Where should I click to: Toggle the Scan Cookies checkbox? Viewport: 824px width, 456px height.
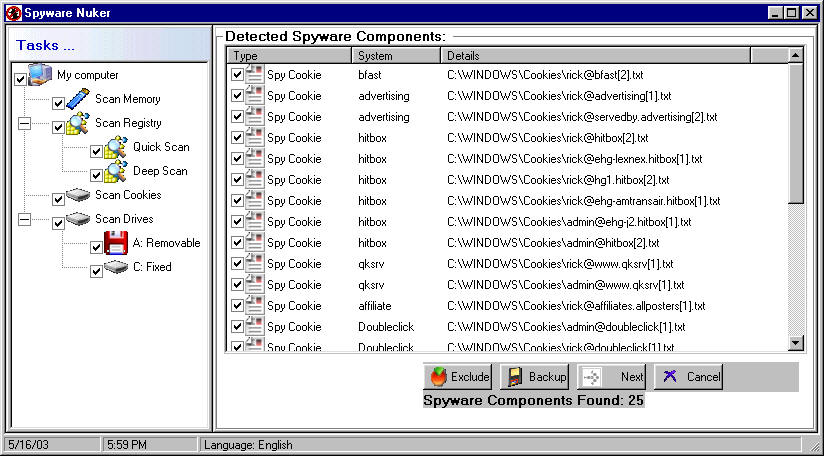point(58,200)
